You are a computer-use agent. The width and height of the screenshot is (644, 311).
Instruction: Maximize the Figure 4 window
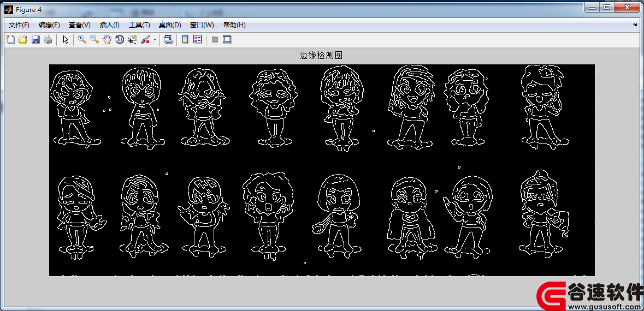click(607, 7)
